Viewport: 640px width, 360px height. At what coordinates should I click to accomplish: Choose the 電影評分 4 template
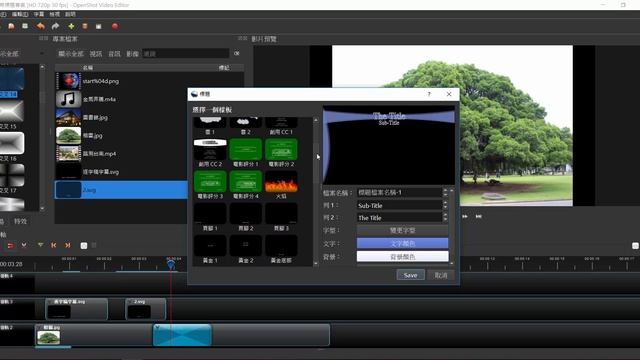[246, 184]
